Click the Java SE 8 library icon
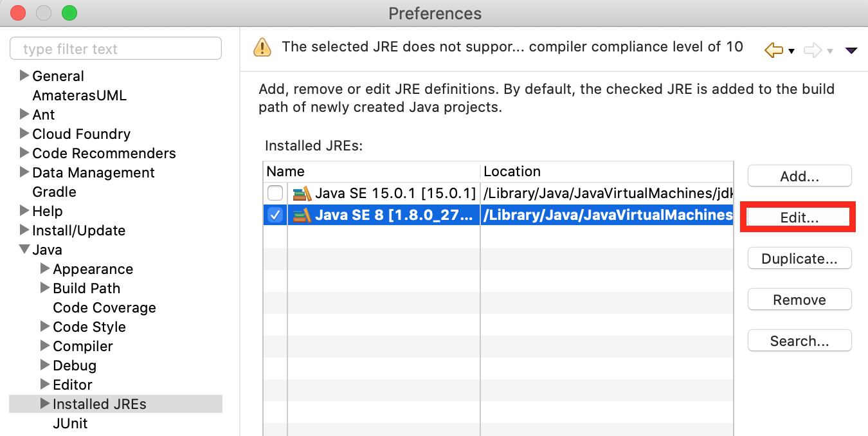The image size is (868, 436). [x=302, y=215]
